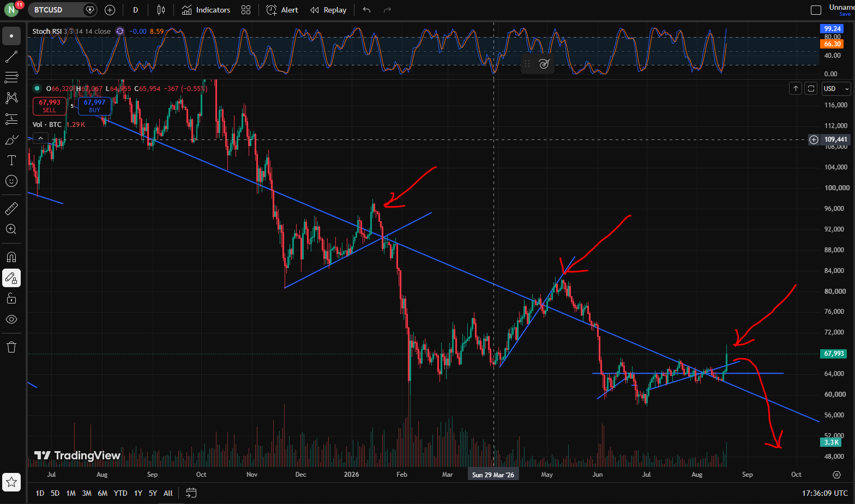Open the user profile avatar menu

tap(11, 10)
